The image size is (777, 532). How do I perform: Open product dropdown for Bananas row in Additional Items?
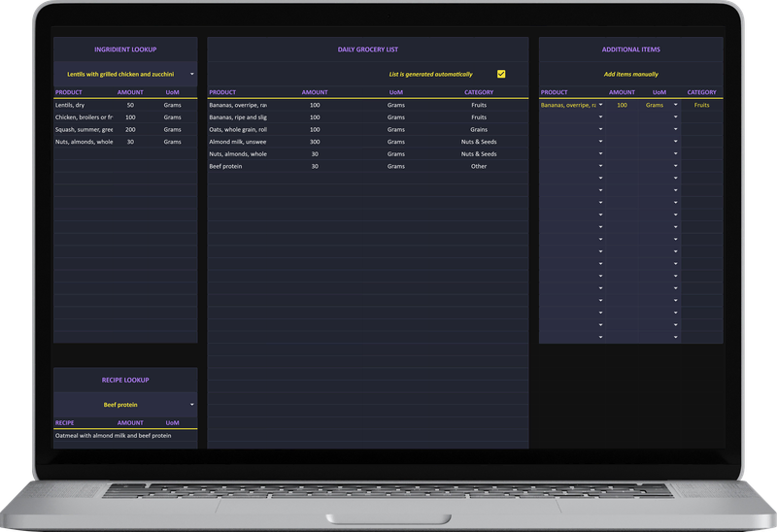tap(600, 105)
